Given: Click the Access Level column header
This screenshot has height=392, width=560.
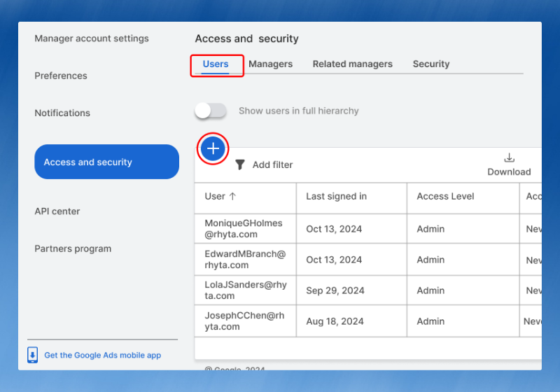Looking at the screenshot, I should (445, 197).
